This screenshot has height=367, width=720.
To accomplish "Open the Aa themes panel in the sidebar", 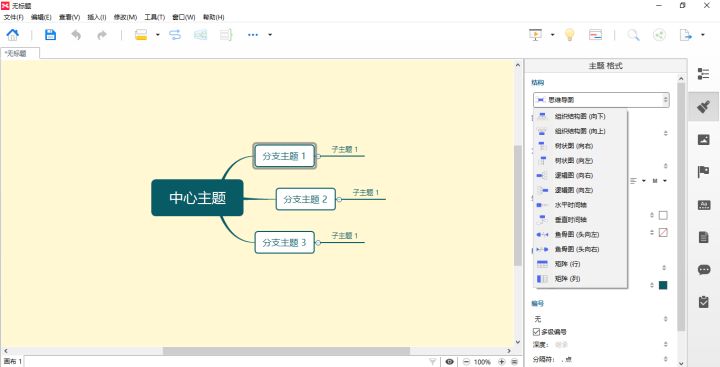I will click(x=703, y=205).
